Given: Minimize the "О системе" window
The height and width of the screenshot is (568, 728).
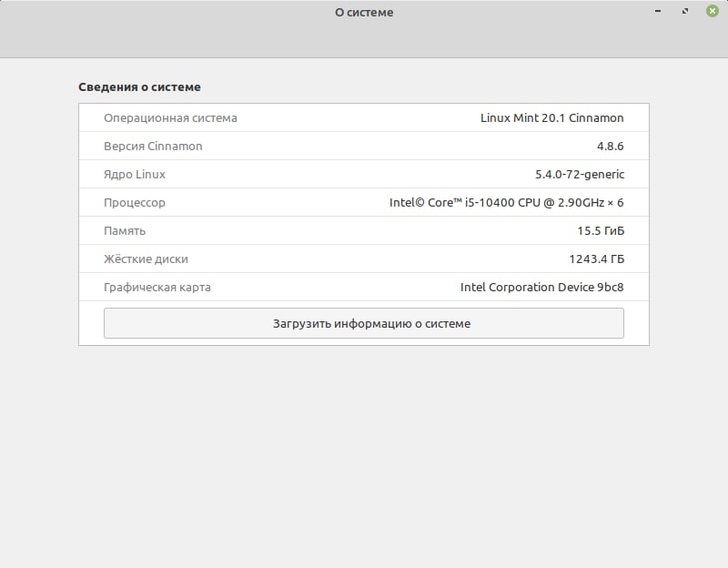Looking at the screenshot, I should (658, 11).
